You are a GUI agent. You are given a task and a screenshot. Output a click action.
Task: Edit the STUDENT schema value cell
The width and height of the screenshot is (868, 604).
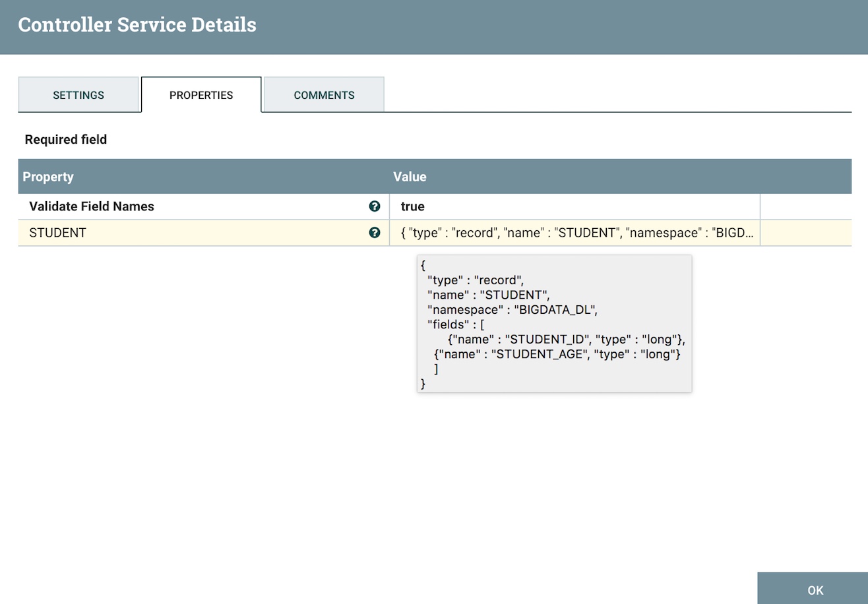[x=576, y=233]
